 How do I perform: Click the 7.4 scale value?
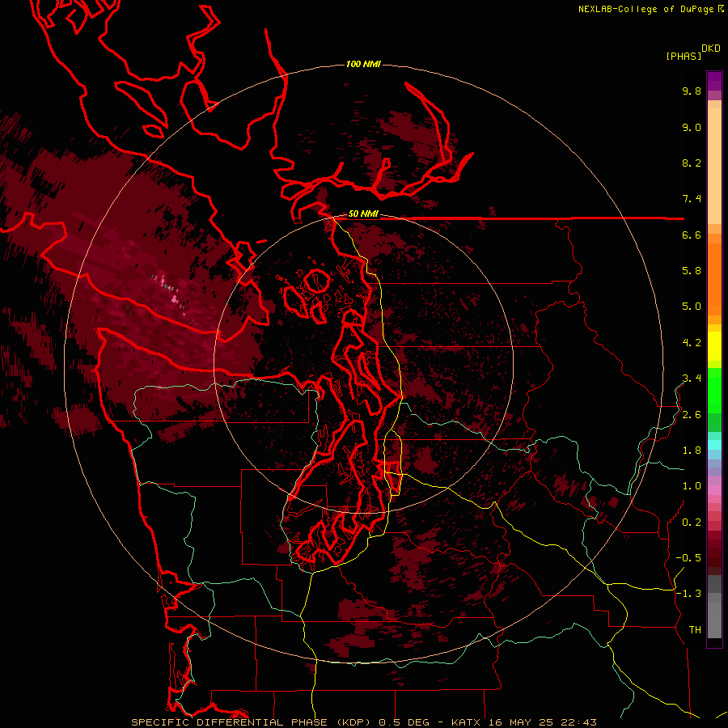coord(692,199)
